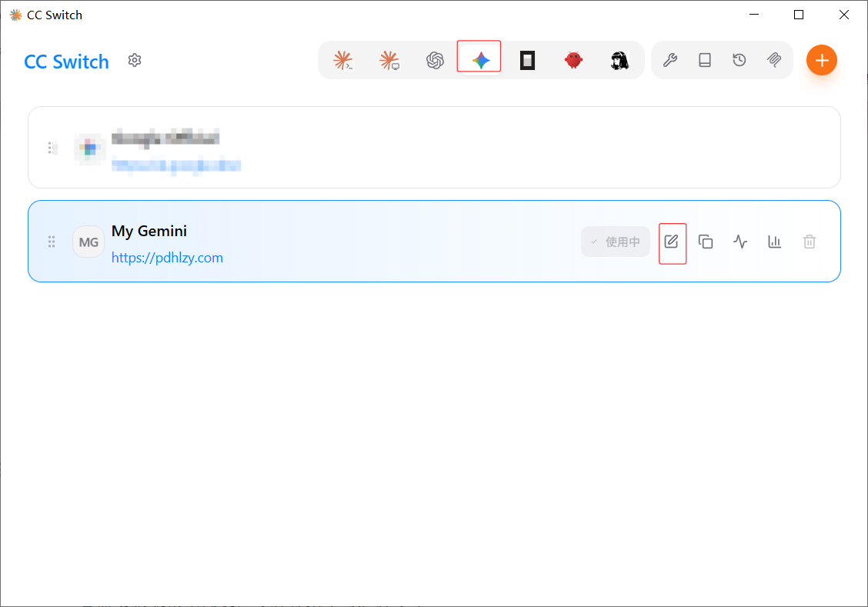Maximize the CC Switch window
Image resolution: width=868 pixels, height=607 pixels.
pyautogui.click(x=799, y=15)
